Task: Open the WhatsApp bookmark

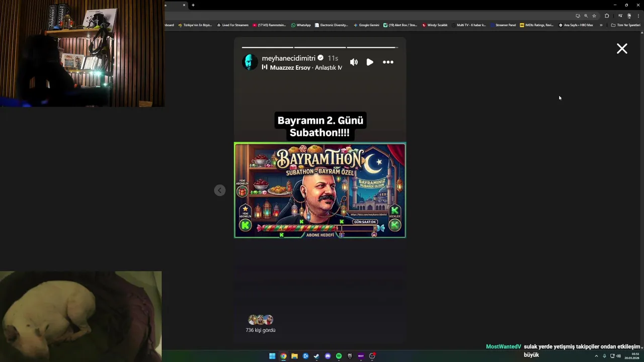Action: (301, 25)
